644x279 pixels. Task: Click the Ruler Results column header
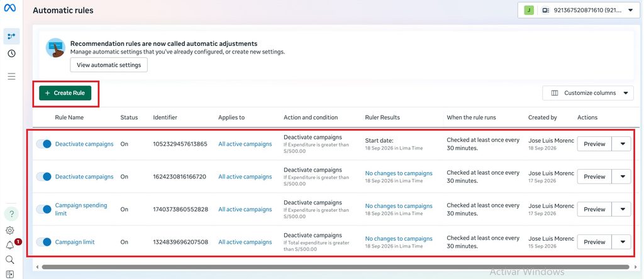(382, 118)
